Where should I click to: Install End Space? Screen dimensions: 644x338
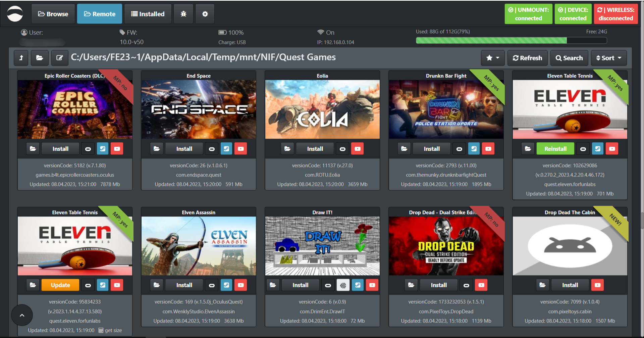pyautogui.click(x=184, y=149)
